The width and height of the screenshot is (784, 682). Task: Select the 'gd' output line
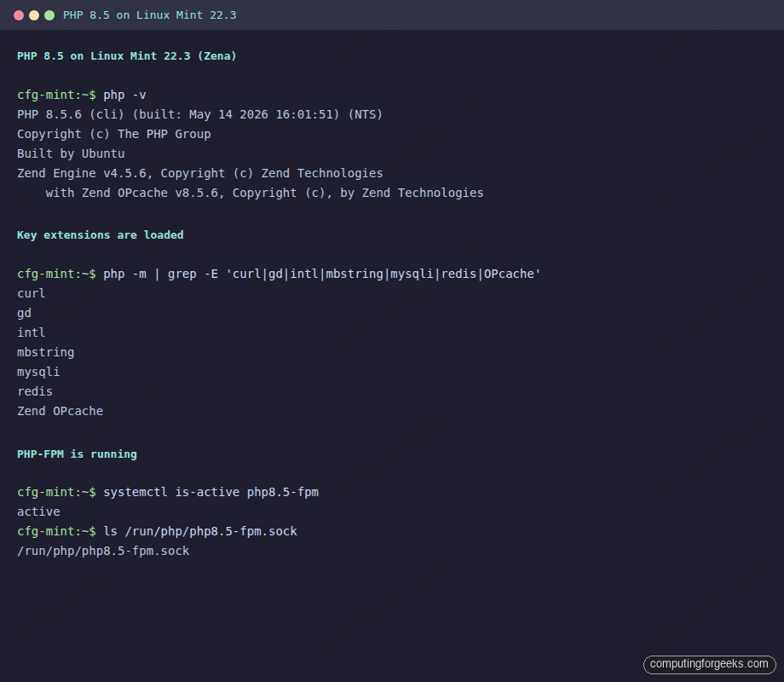[x=24, y=313]
